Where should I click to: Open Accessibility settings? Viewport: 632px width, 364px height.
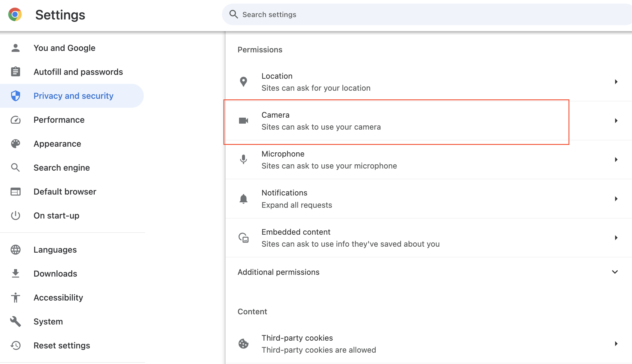(72, 298)
